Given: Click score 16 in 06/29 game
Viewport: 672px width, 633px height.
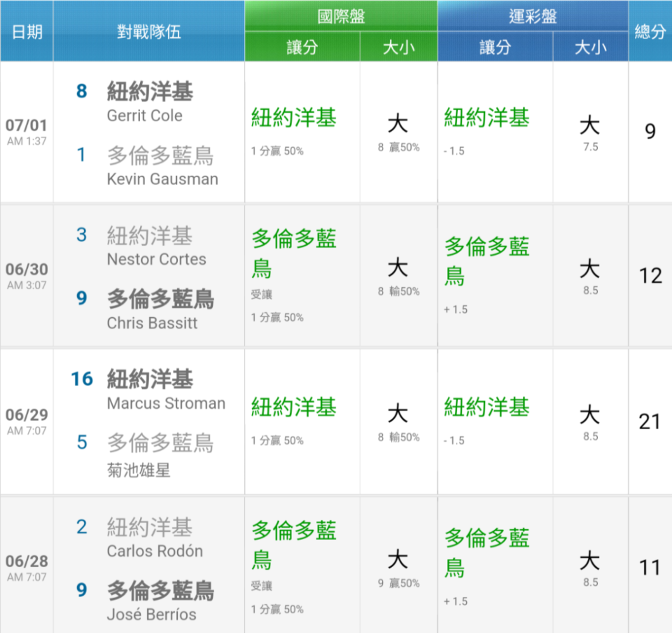Looking at the screenshot, I should (x=82, y=379).
